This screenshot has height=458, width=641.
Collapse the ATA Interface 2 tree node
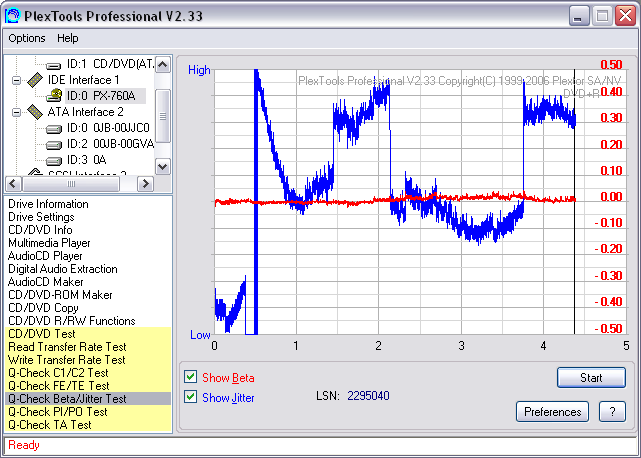16,112
